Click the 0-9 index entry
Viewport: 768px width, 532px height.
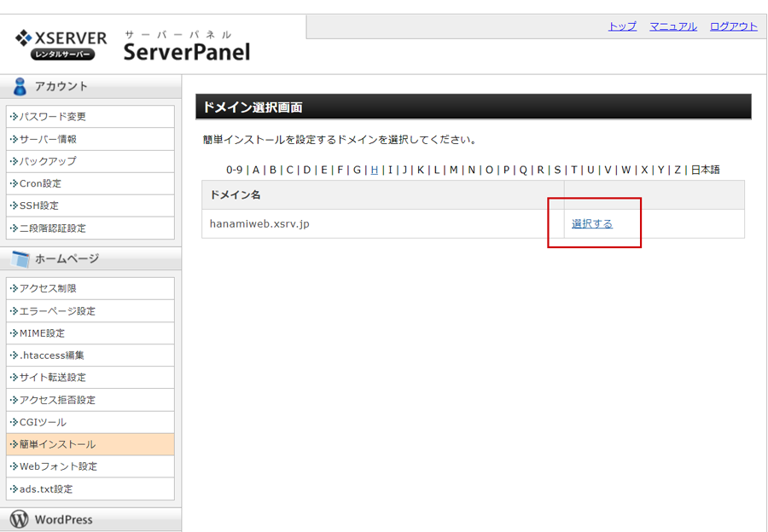coord(234,170)
